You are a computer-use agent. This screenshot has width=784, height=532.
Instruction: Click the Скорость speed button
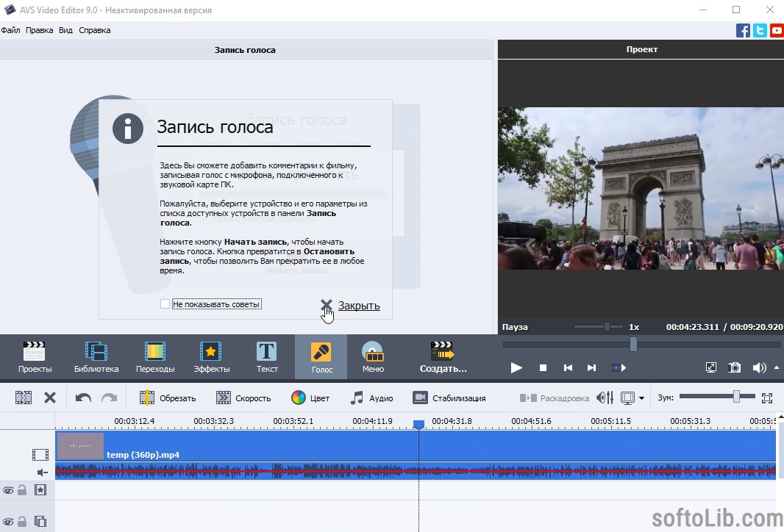click(243, 398)
